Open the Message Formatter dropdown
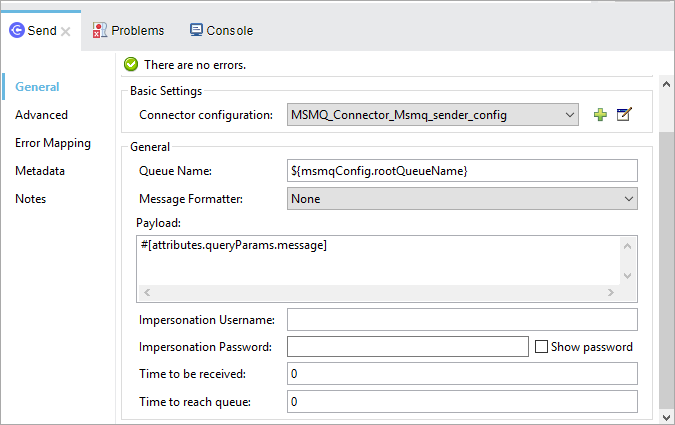This screenshot has width=675, height=425. (628, 199)
